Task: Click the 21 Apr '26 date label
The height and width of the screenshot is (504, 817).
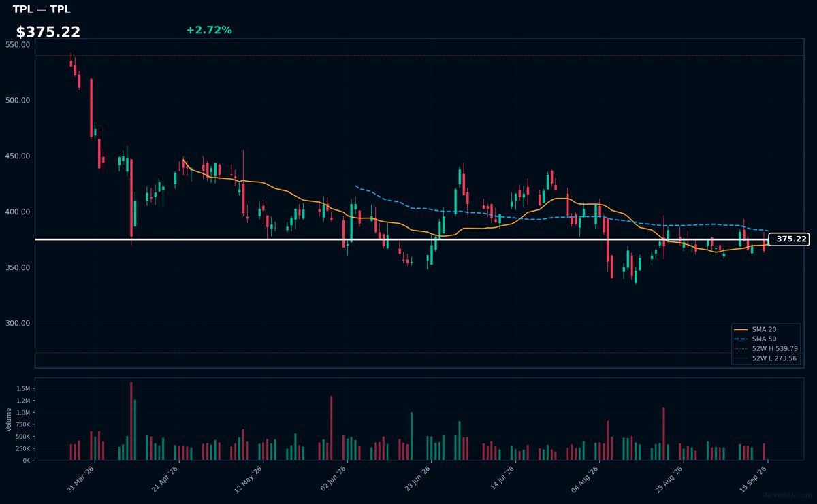Action: pos(165,479)
